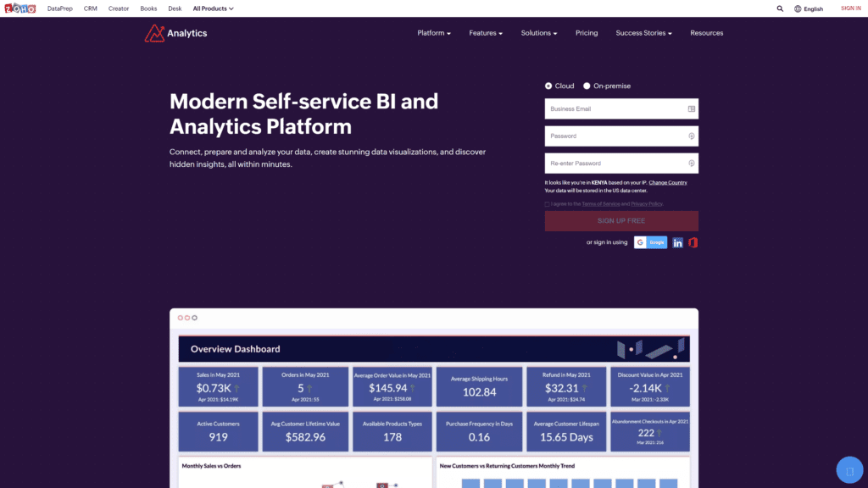868x488 pixels.
Task: Focus the Password input field
Action: pyautogui.click(x=621, y=136)
